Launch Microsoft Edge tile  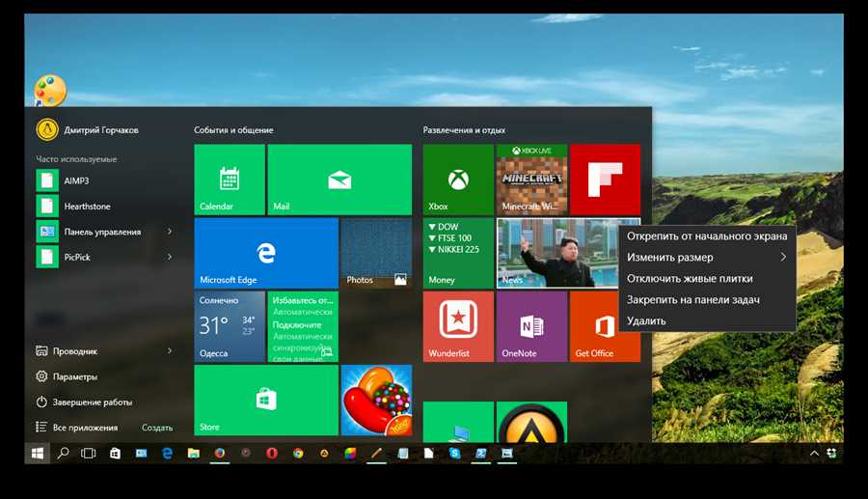tap(266, 253)
